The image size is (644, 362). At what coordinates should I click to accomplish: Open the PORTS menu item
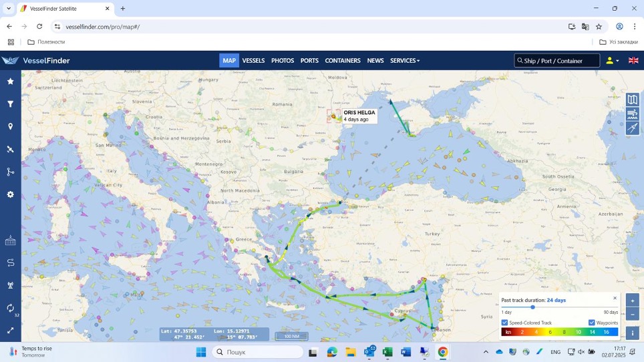click(309, 61)
